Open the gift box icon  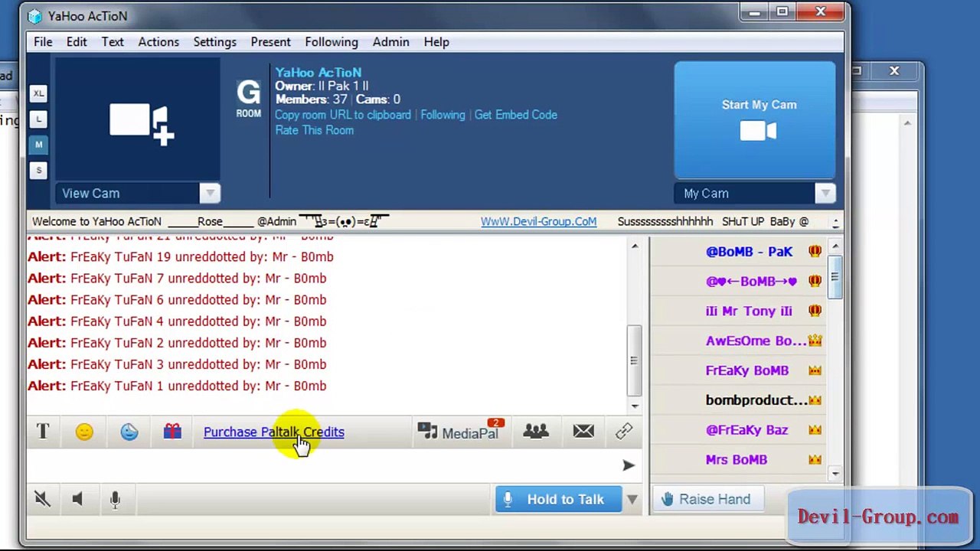(172, 432)
